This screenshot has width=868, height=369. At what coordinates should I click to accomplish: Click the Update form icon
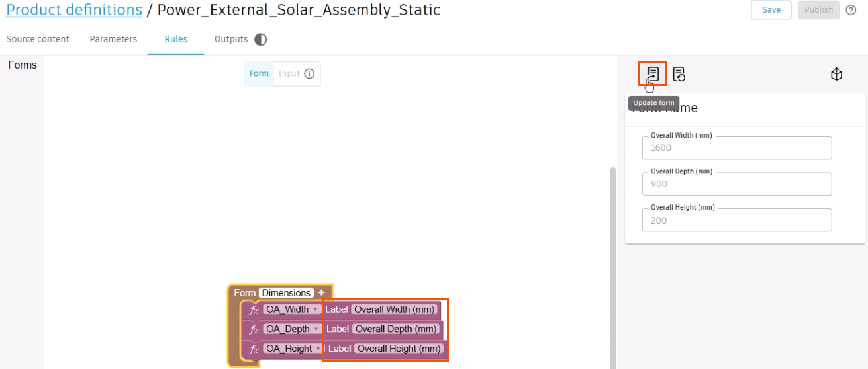653,73
